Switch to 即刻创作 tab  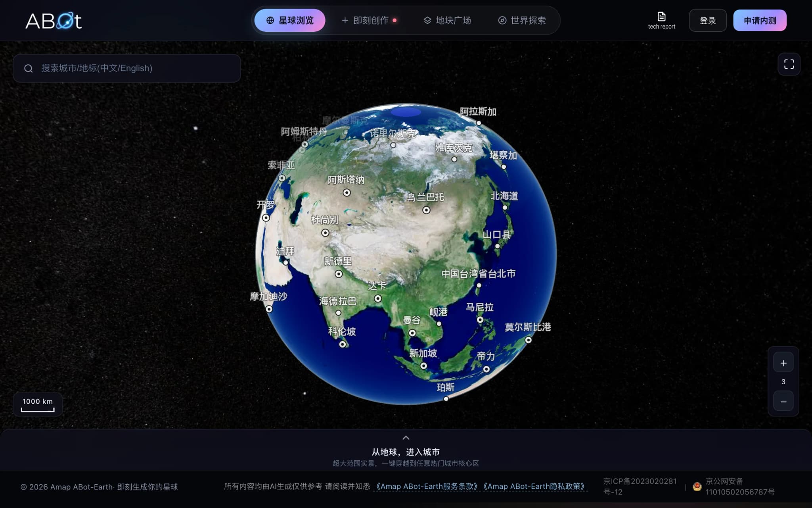click(369, 20)
